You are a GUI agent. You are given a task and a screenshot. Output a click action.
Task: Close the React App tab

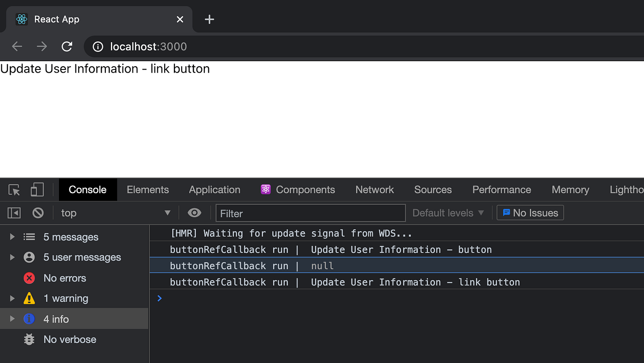(180, 19)
